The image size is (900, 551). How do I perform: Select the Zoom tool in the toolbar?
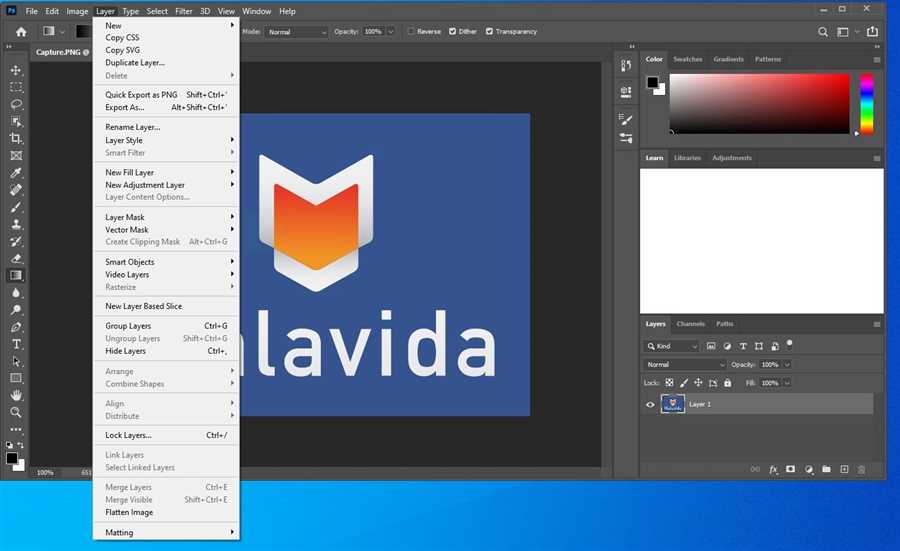16,412
